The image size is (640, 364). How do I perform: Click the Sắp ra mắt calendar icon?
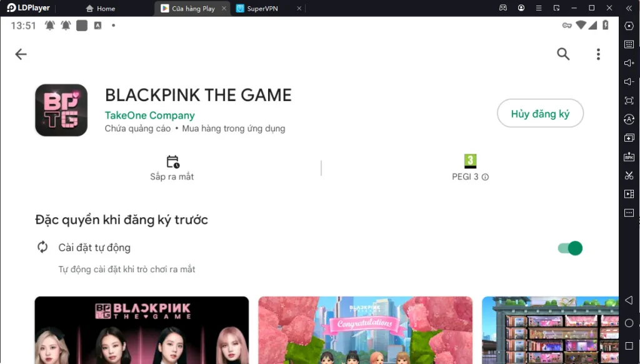tap(173, 162)
